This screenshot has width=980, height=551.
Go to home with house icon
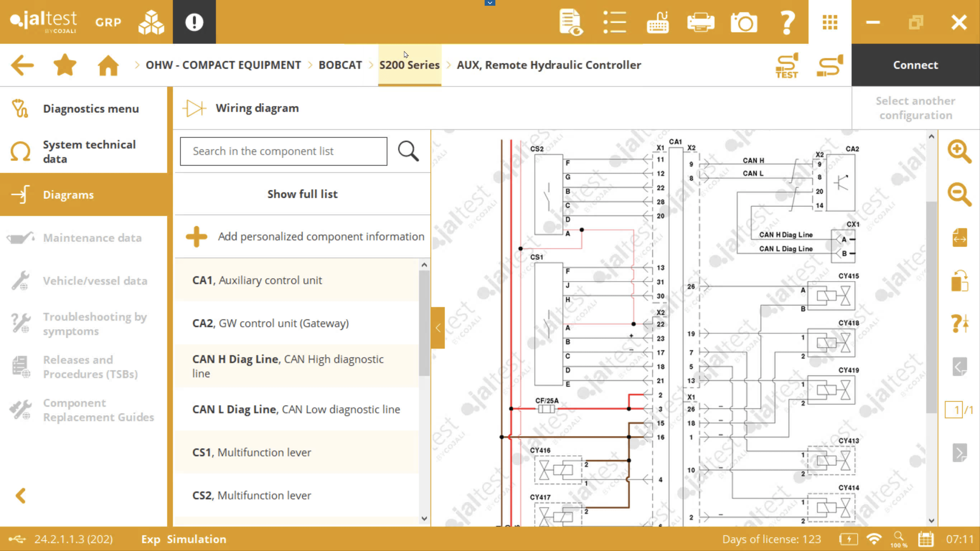tap(108, 65)
